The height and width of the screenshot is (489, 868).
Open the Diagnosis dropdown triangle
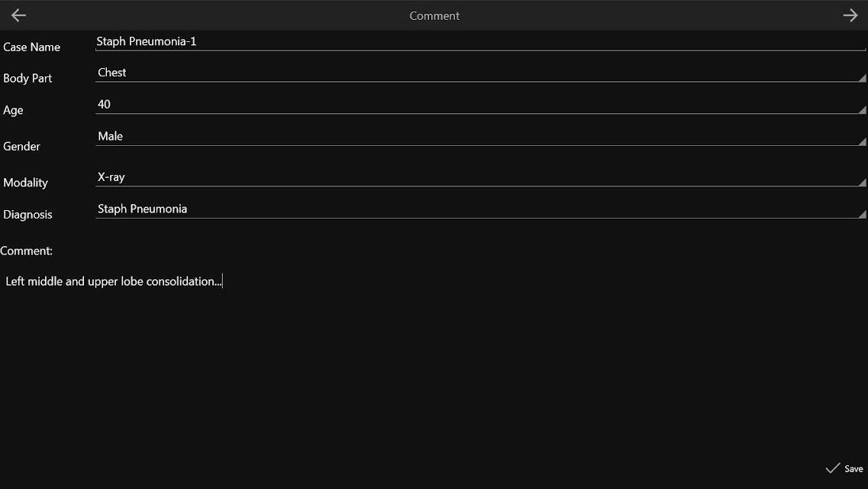click(x=863, y=214)
